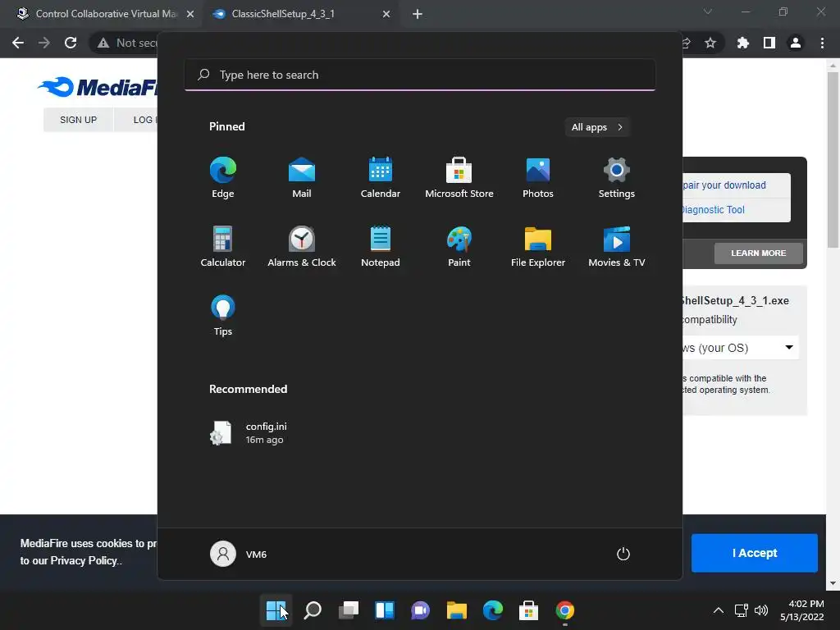Expand the All apps list
The image size is (840, 630).
click(x=597, y=127)
